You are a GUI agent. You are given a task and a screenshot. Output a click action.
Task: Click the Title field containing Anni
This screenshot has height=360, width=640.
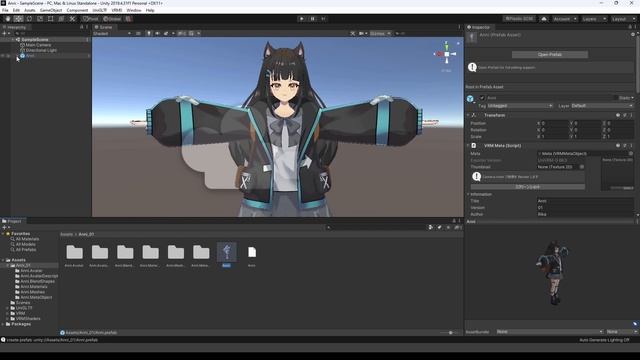point(585,201)
